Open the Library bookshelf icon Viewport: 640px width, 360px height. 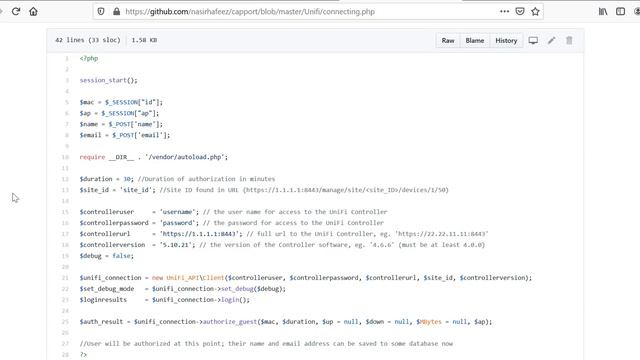603,11
